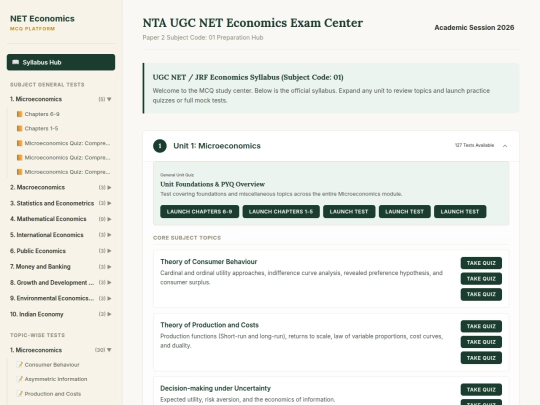Image resolution: width=540 pixels, height=405 pixels.
Task: Click the Theory of Production and Costs title
Action: [x=209, y=325]
